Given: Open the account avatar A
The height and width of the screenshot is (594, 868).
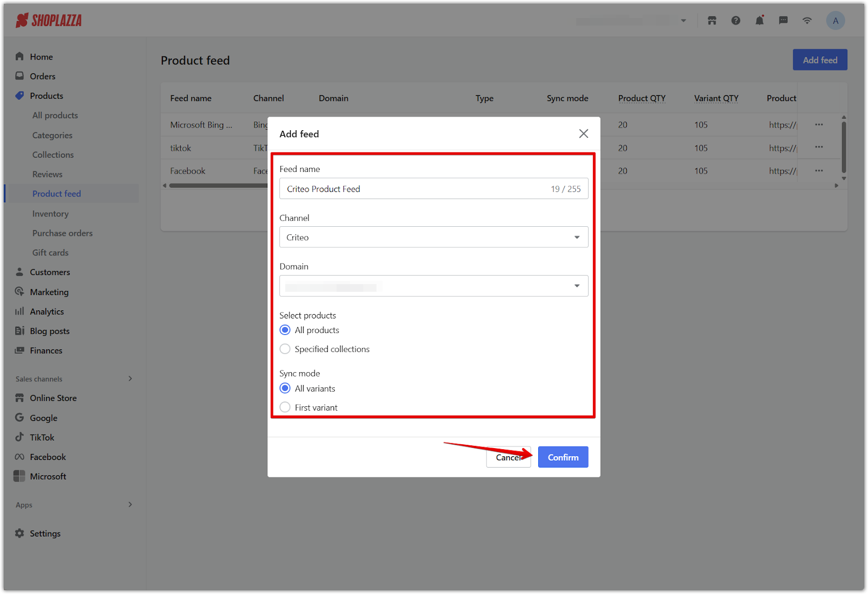Looking at the screenshot, I should coord(835,21).
